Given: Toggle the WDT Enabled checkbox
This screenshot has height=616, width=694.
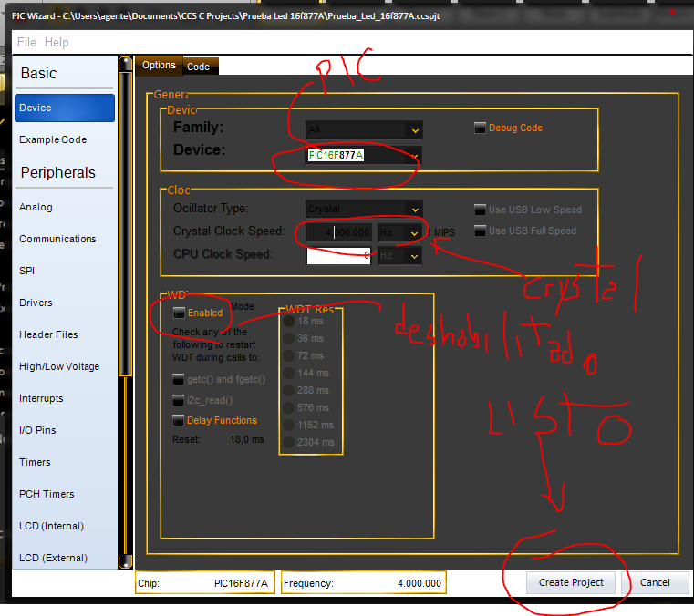Looking at the screenshot, I should point(179,313).
